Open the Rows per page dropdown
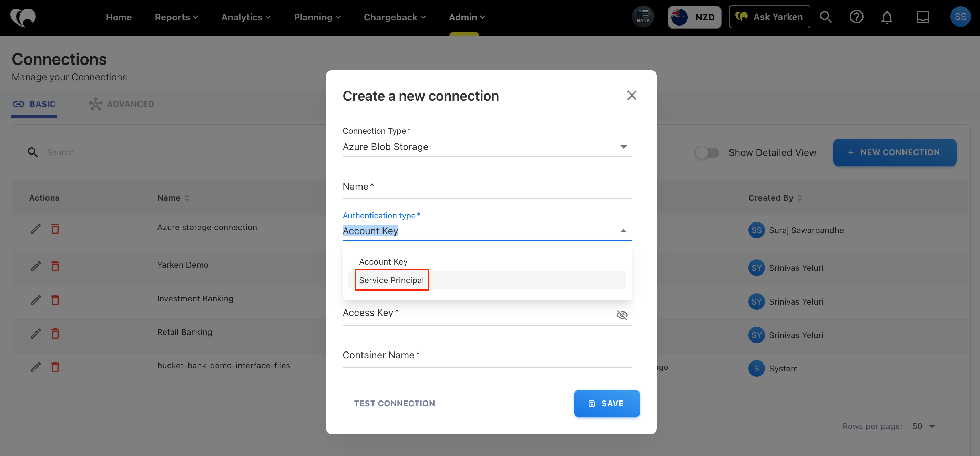This screenshot has width=980, height=456. click(x=924, y=426)
